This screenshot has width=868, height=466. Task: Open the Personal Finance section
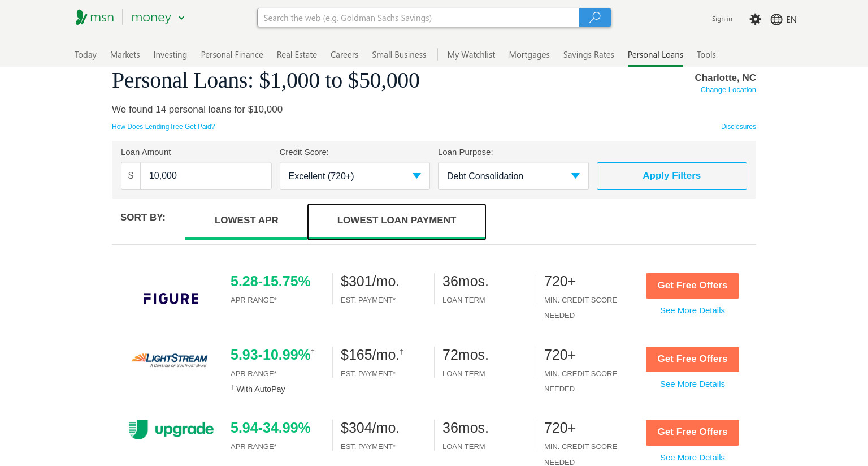point(232,55)
